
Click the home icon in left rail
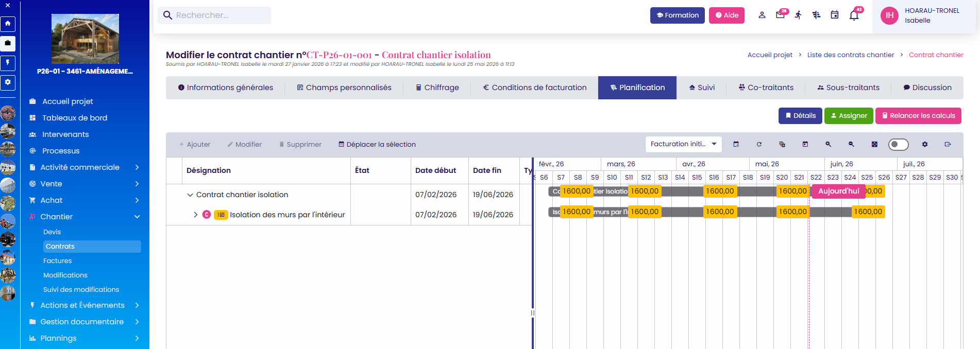coord(8,24)
